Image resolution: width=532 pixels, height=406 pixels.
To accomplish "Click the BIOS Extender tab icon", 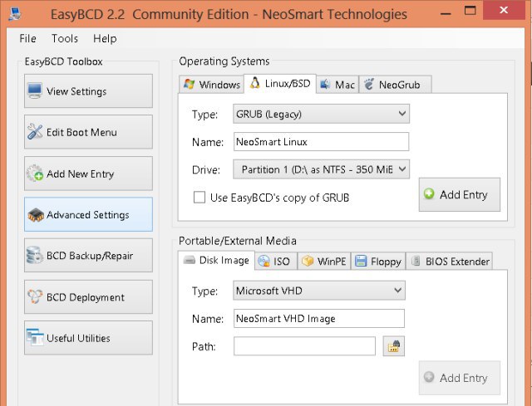I will tap(416, 261).
